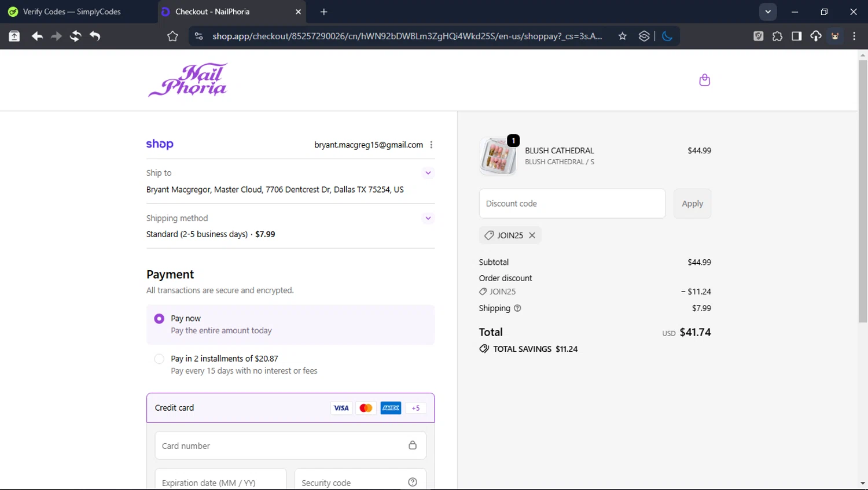Open site information icon in address bar
The image size is (868, 490).
[198, 36]
